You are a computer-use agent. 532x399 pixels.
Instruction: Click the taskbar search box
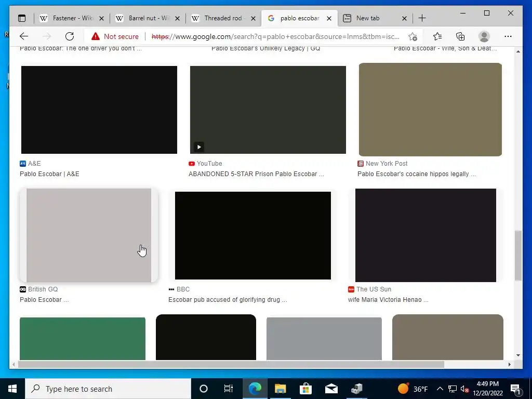(x=108, y=389)
